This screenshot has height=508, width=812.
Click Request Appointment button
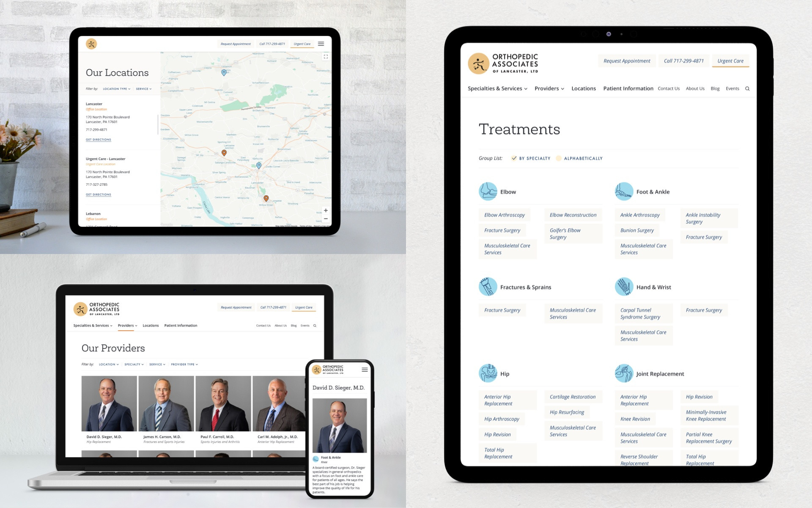[626, 61]
